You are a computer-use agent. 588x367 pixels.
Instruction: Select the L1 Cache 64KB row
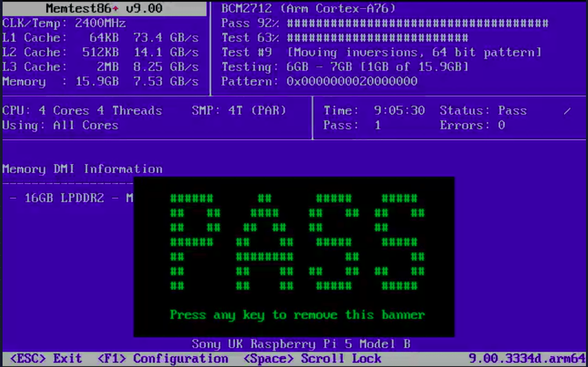101,38
